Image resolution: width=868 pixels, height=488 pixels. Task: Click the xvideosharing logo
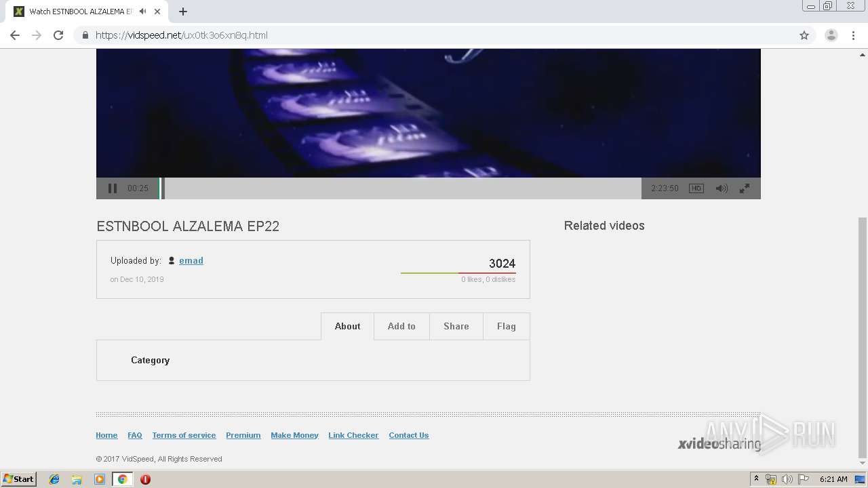point(719,444)
